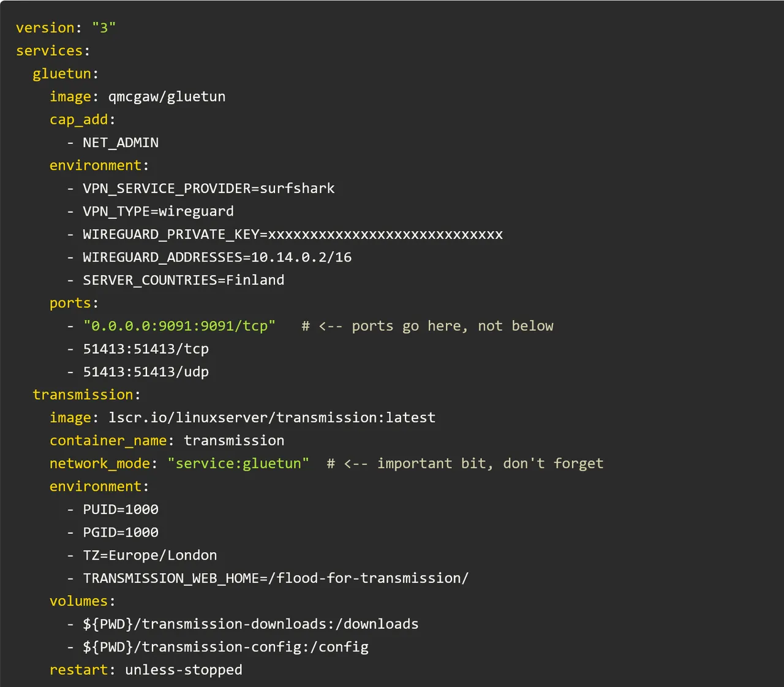Click the transmission service name
784x687 pixels.
click(83, 395)
